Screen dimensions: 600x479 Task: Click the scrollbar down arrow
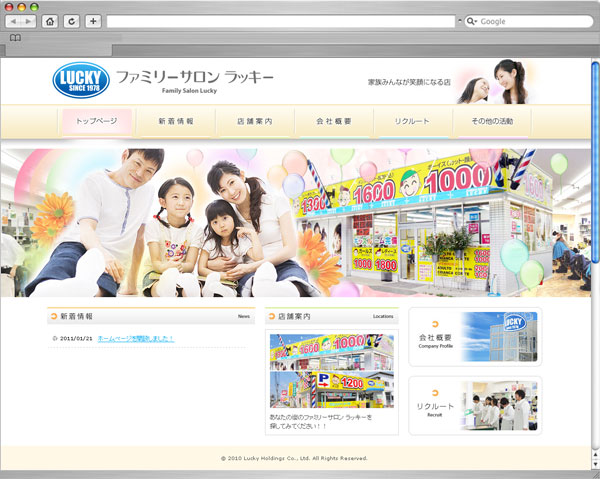[595, 464]
